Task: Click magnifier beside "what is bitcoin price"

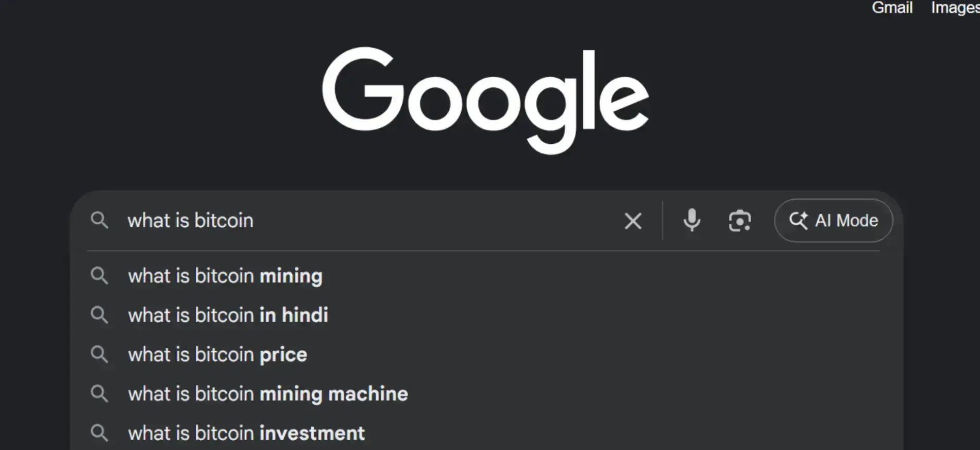Action: [100, 354]
